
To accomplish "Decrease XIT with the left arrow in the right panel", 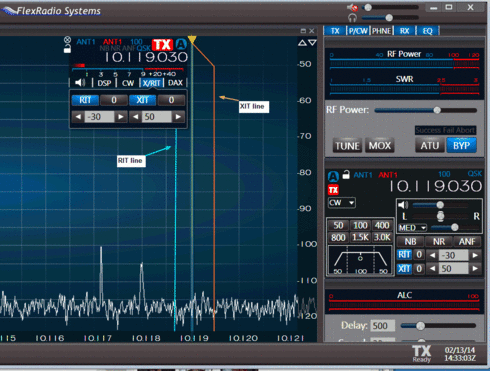I will tap(433, 268).
